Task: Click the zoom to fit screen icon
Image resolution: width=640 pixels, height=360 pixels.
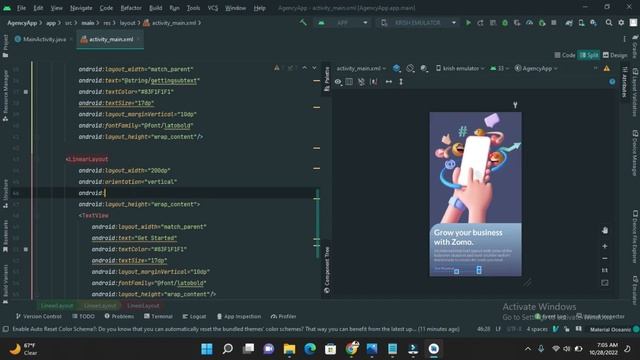Action: (605, 282)
